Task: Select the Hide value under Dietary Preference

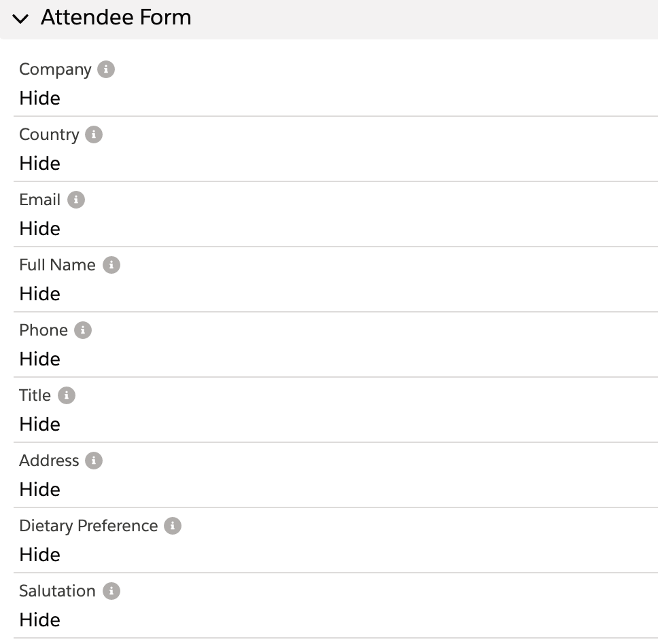Action: [x=39, y=555]
